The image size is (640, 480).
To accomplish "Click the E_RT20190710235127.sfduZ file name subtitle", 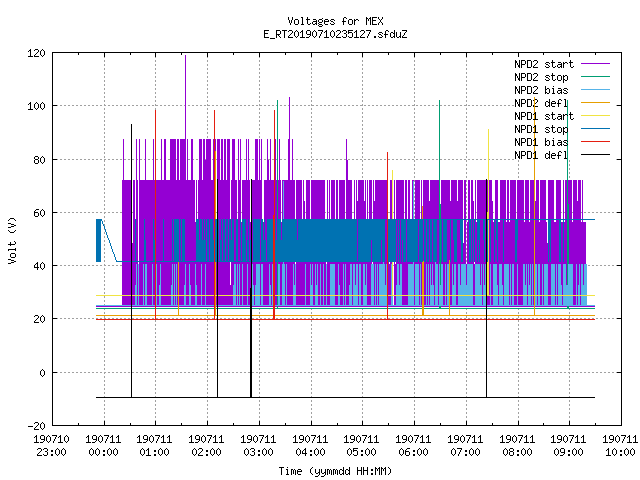I will [x=335, y=34].
